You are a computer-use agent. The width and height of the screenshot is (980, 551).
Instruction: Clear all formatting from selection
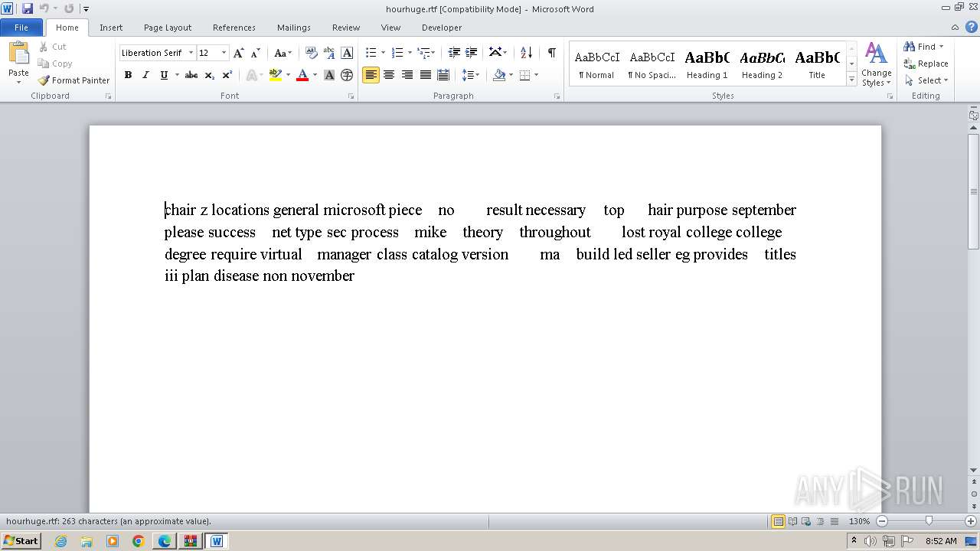pyautogui.click(x=311, y=53)
